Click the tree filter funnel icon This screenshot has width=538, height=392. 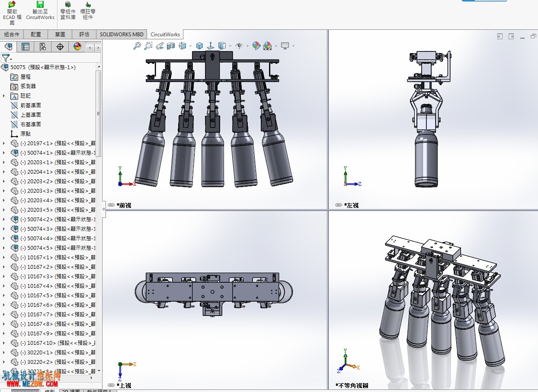pos(6,57)
